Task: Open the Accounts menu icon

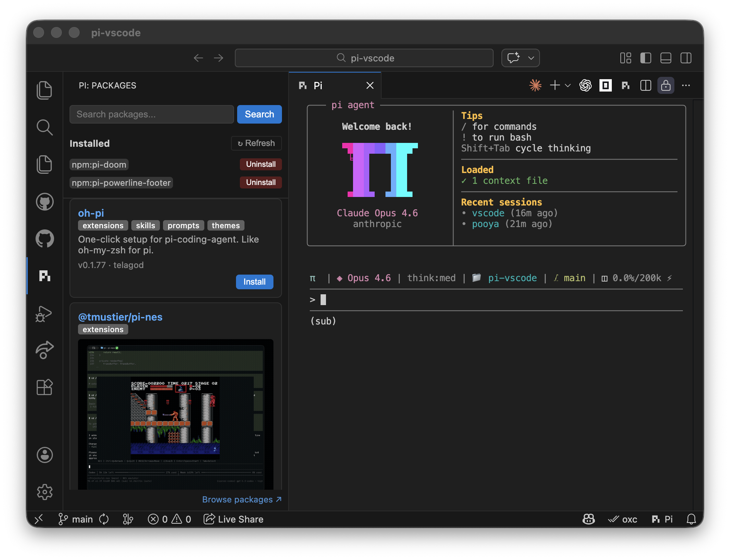Action: pyautogui.click(x=44, y=455)
